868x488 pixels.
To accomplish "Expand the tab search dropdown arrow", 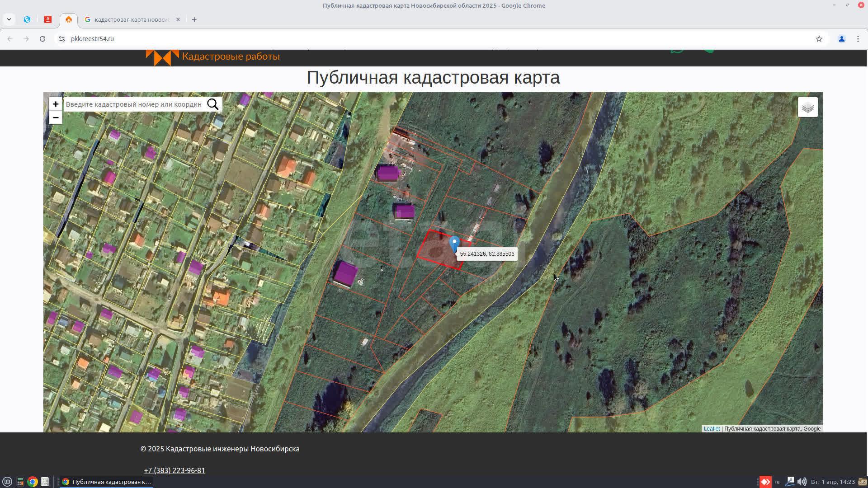I will click(x=9, y=19).
